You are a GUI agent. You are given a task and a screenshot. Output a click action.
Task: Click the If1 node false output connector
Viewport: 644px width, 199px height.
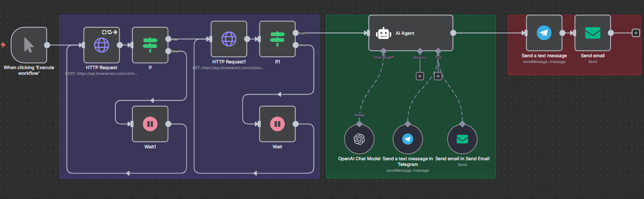[295, 45]
